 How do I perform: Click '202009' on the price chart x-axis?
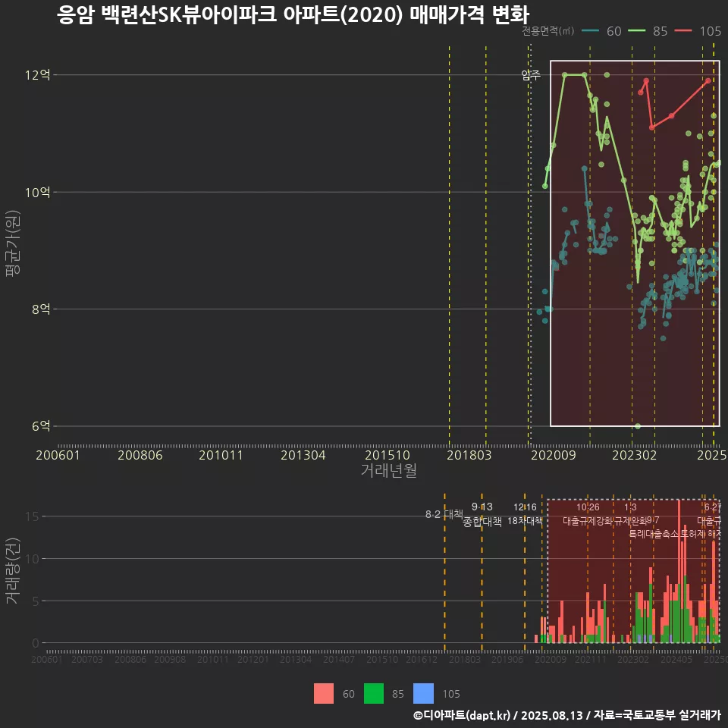[553, 455]
